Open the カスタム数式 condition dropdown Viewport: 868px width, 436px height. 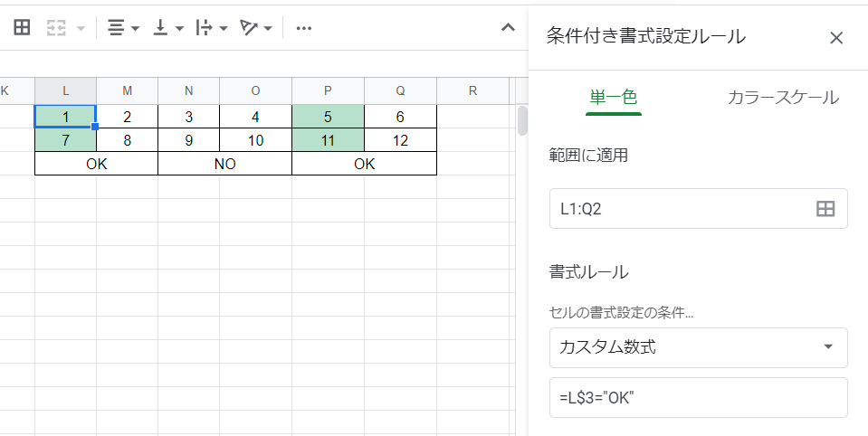(698, 347)
